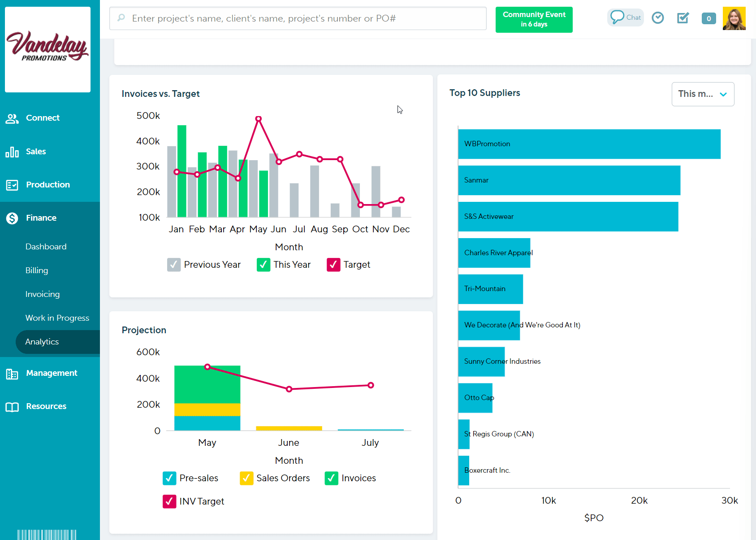Click the Community Event button

534,19
